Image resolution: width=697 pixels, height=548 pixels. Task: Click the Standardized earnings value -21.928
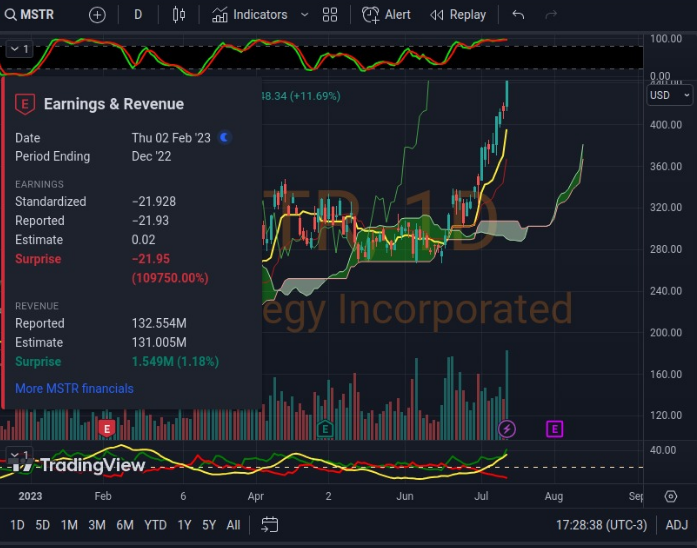tap(153, 201)
